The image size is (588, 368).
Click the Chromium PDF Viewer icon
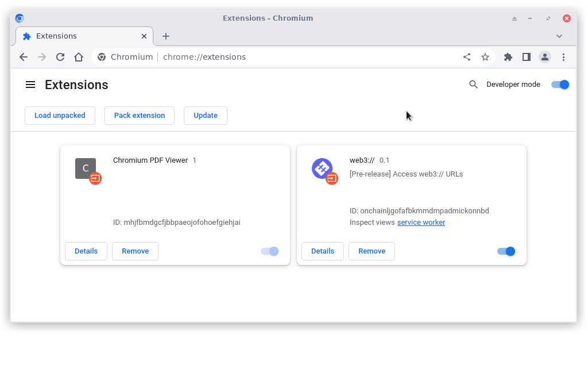(x=86, y=168)
